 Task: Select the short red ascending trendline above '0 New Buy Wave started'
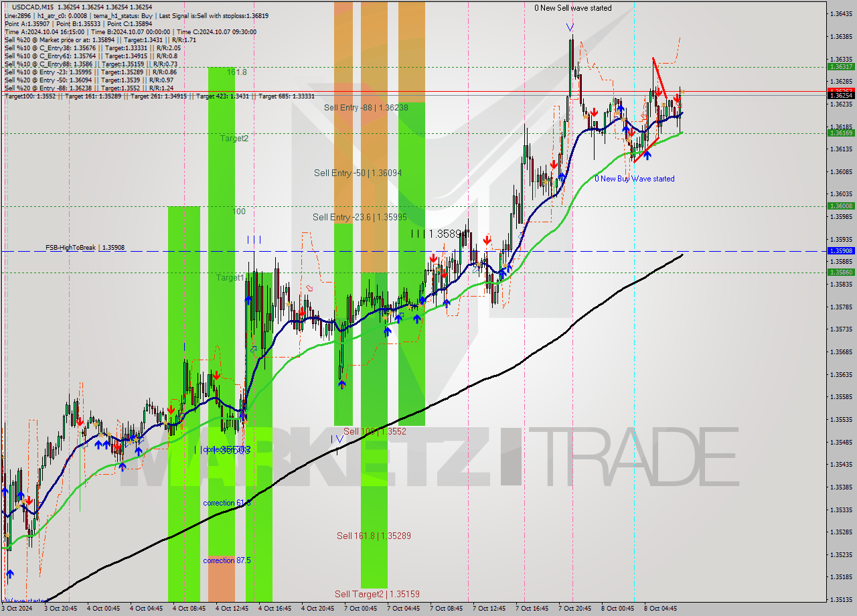(x=646, y=150)
